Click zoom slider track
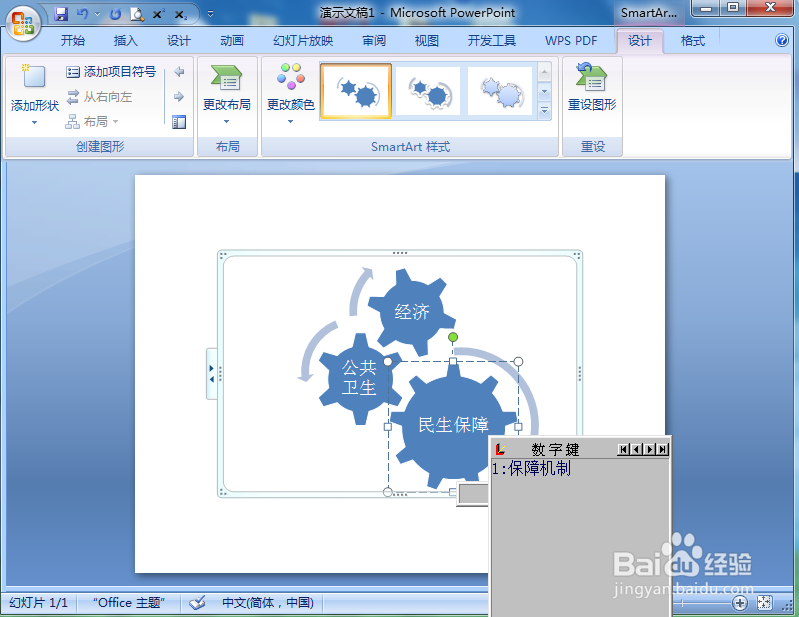 pos(702,603)
